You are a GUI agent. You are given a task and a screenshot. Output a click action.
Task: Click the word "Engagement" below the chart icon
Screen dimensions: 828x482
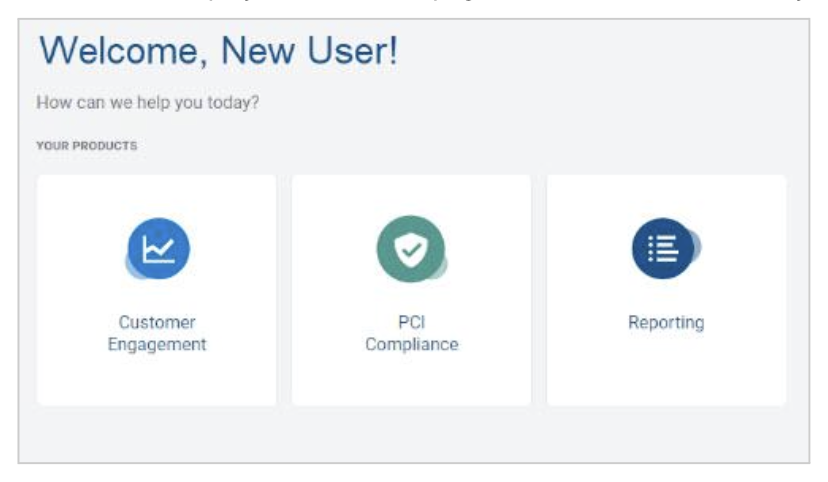(157, 345)
